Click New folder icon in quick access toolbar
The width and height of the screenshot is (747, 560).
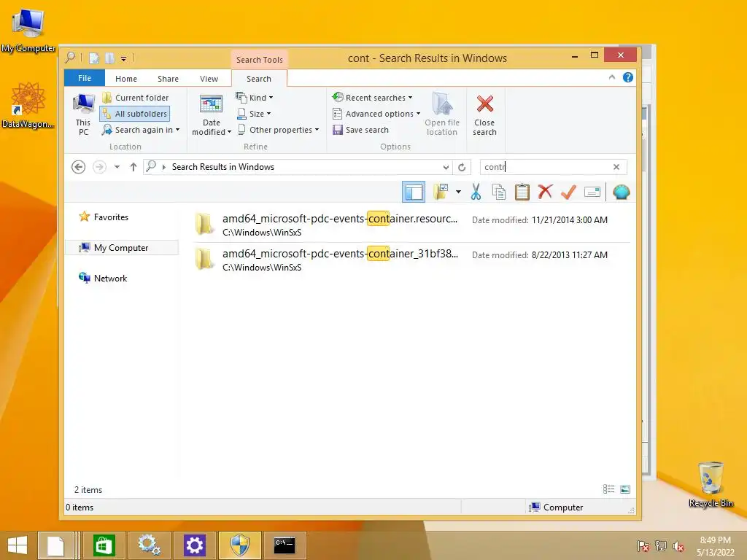point(110,58)
